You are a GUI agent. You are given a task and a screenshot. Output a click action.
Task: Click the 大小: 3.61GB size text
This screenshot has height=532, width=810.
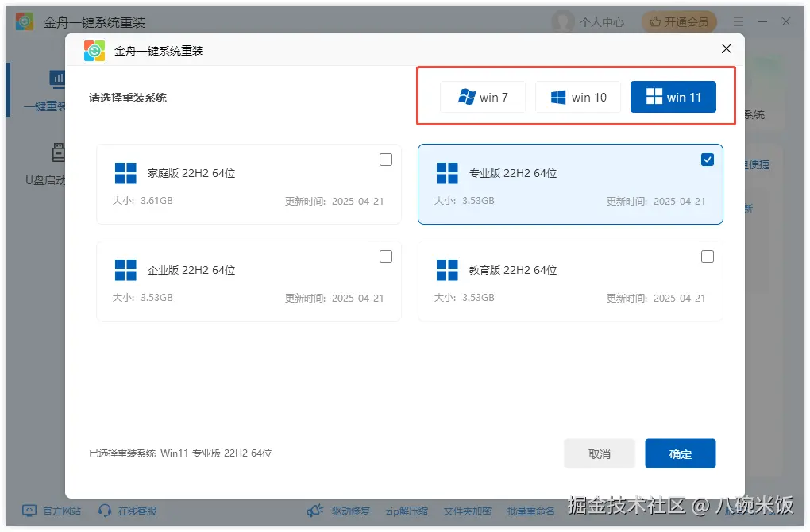tap(143, 200)
